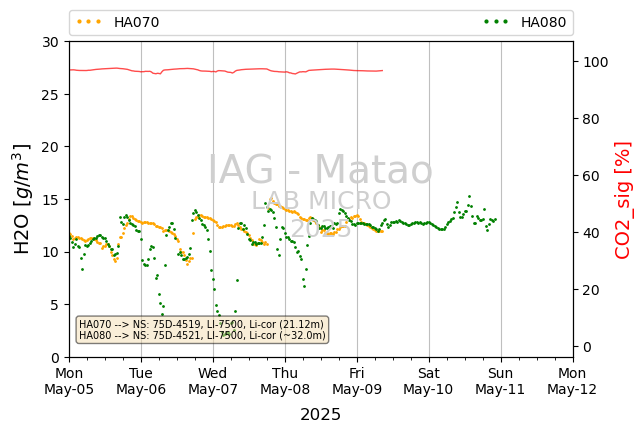
Task: Click the right axis value 40
Action: coord(591,233)
